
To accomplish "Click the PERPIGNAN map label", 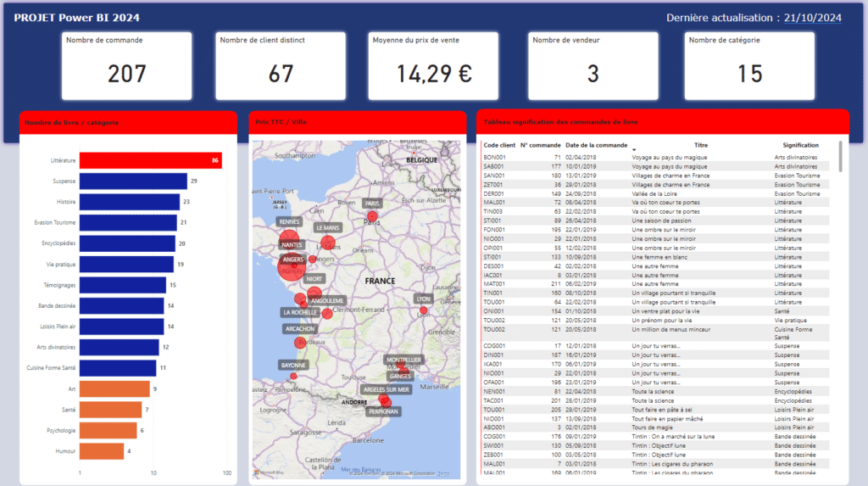I will (384, 411).
